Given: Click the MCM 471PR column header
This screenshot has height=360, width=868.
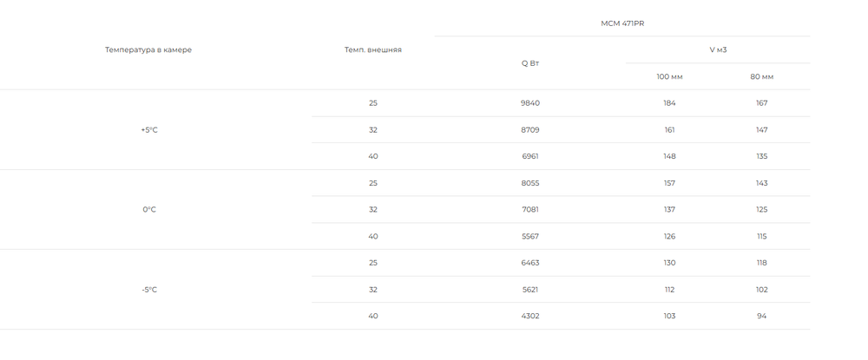Looking at the screenshot, I should click(x=622, y=23).
